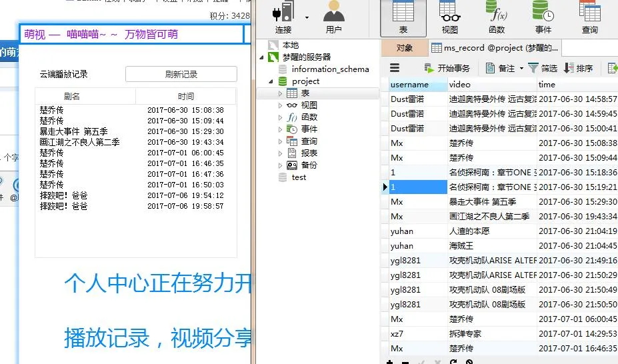
Task: Click the username column header
Action: 409,85
